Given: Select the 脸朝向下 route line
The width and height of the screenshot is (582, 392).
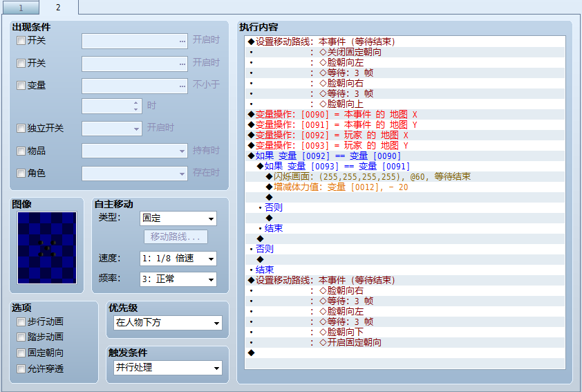Looking at the screenshot, I should (405, 333).
